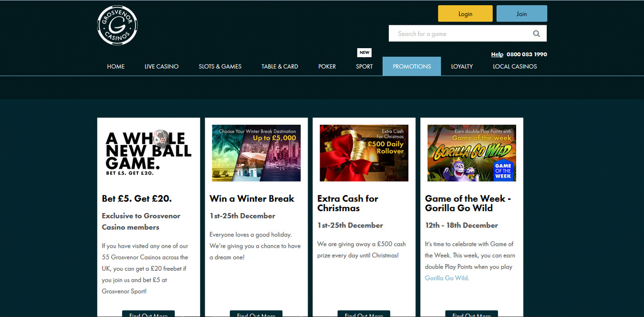The image size is (644, 317).
Task: Click the Winter Break destination banner
Action: click(x=256, y=153)
